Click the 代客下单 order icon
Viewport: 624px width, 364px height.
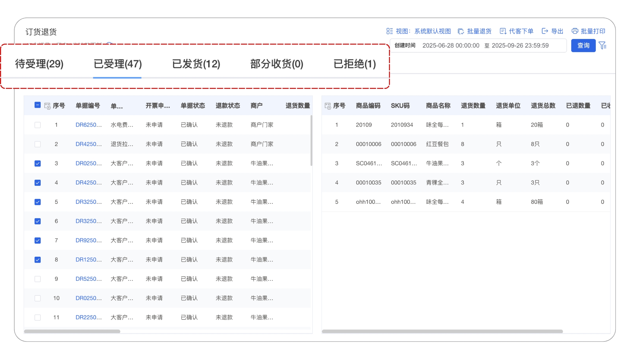click(x=503, y=31)
